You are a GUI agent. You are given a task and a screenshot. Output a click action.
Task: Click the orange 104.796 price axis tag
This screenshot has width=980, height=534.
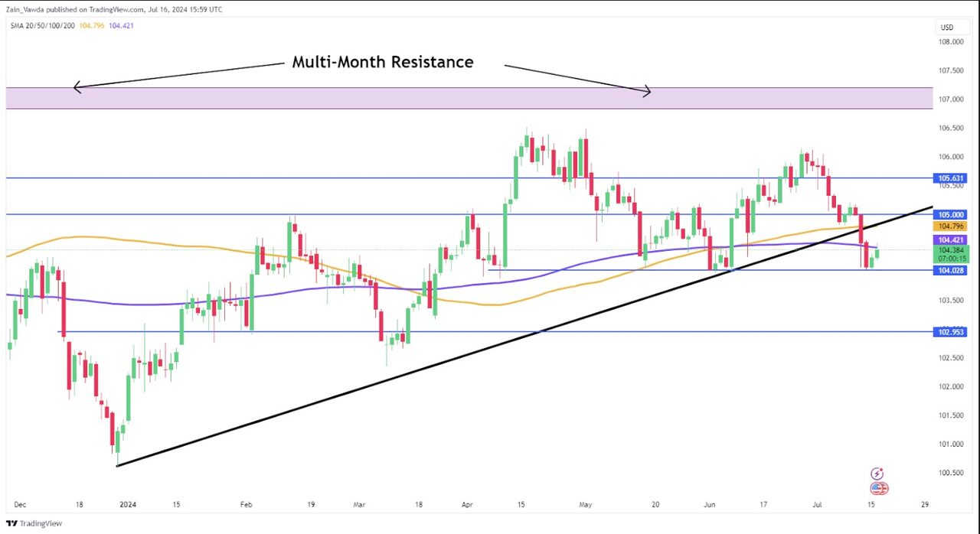(x=950, y=226)
